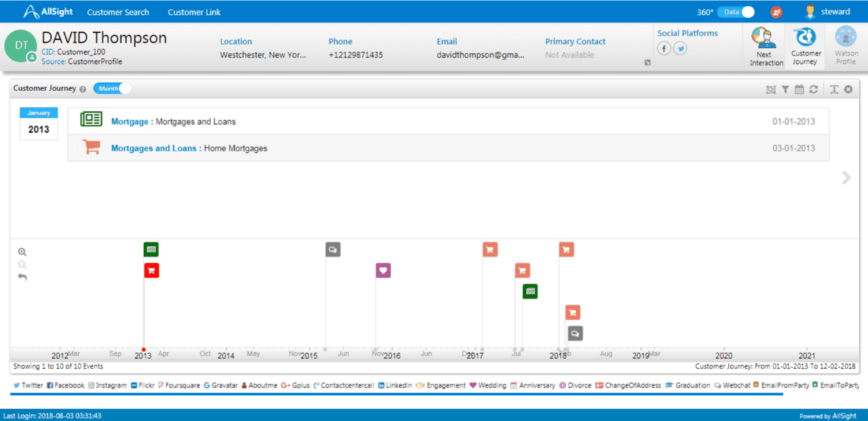Refresh the Customer Journey panel

click(813, 89)
